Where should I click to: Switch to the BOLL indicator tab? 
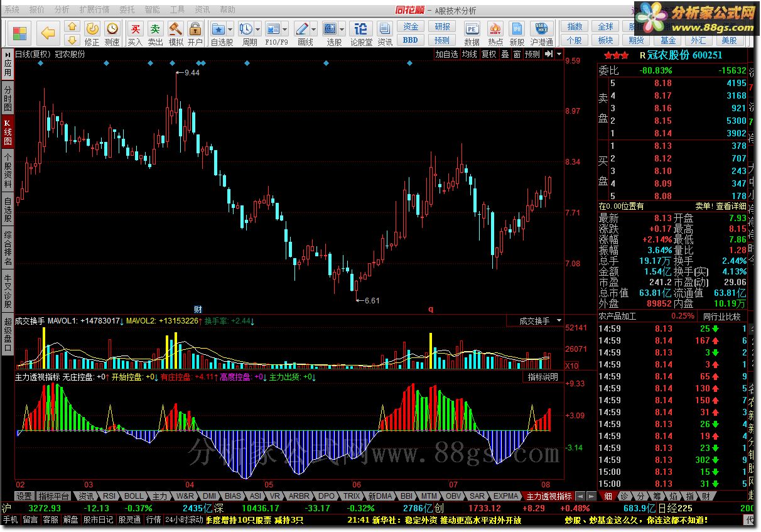click(x=134, y=496)
